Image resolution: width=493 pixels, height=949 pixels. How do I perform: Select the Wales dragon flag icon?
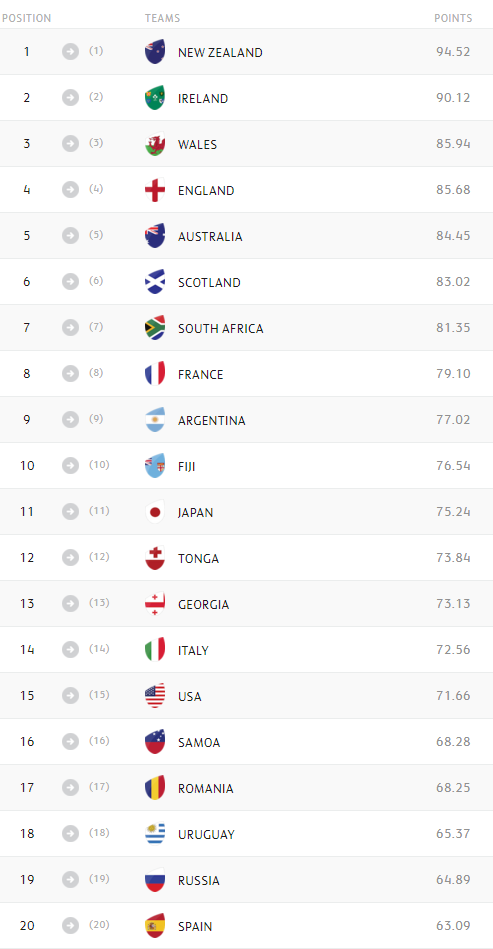click(x=155, y=144)
